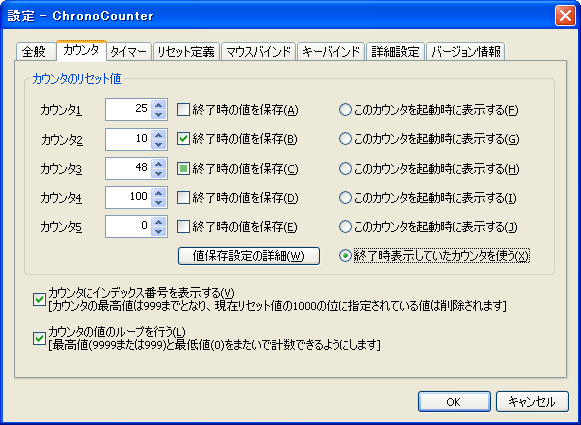Increase カウンタ3 reset value with up arrow
The image size is (581, 425).
coord(159,163)
